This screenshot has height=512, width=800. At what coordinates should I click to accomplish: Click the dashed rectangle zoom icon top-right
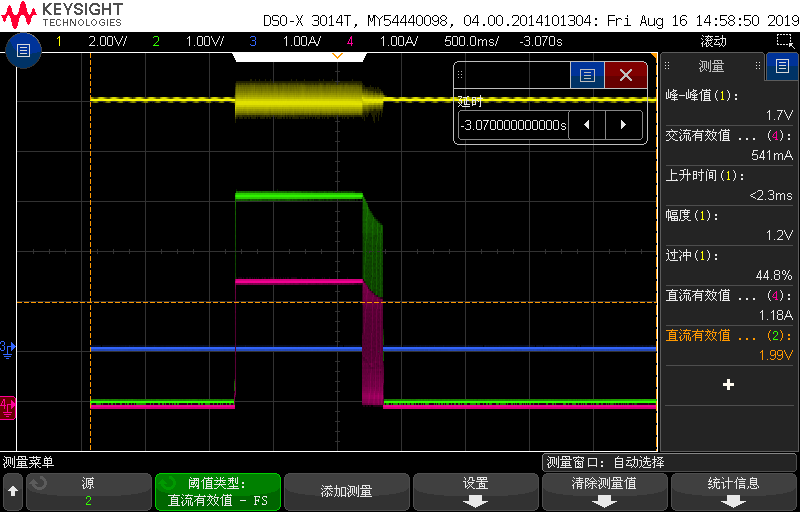click(785, 41)
